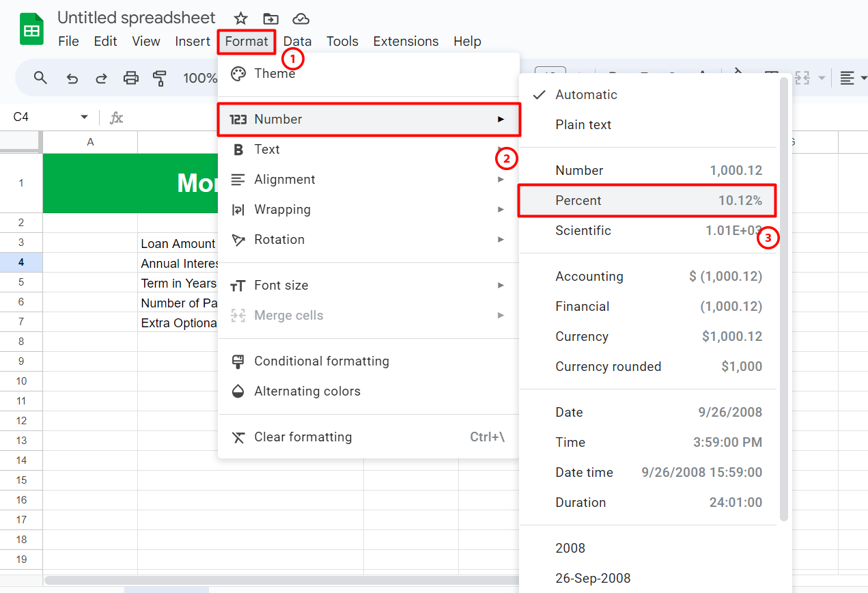Apply Currency rounded format
The image size is (868, 593).
pos(647,367)
